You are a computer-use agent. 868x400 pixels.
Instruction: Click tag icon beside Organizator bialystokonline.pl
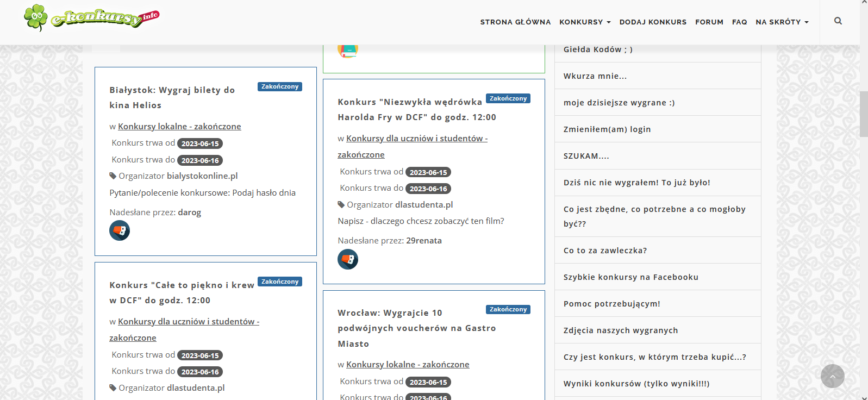click(113, 176)
